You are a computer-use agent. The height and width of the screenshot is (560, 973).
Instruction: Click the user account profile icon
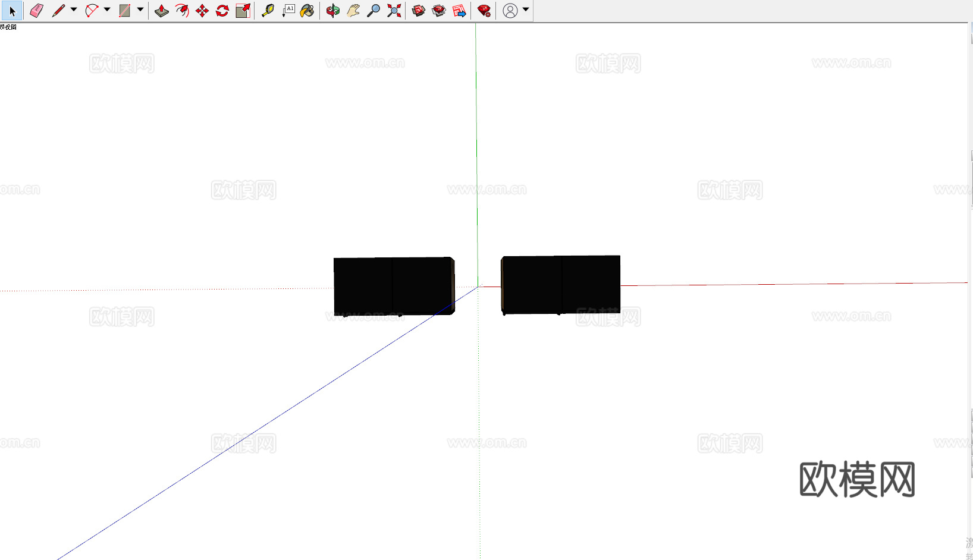pyautogui.click(x=510, y=11)
